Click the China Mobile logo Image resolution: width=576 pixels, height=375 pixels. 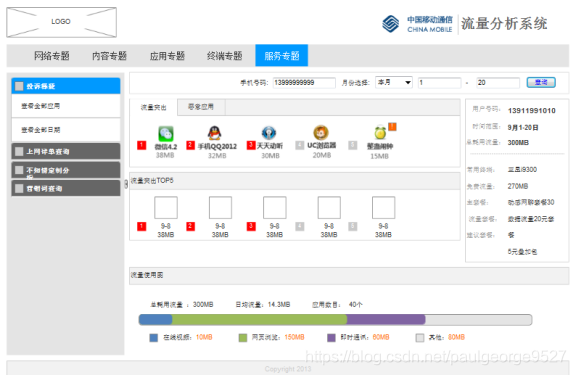417,24
